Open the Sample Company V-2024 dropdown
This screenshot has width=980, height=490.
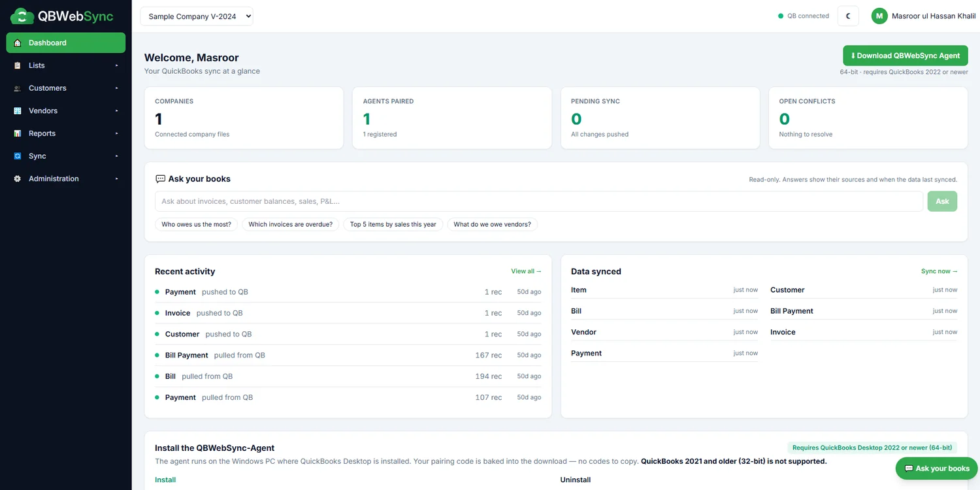197,16
